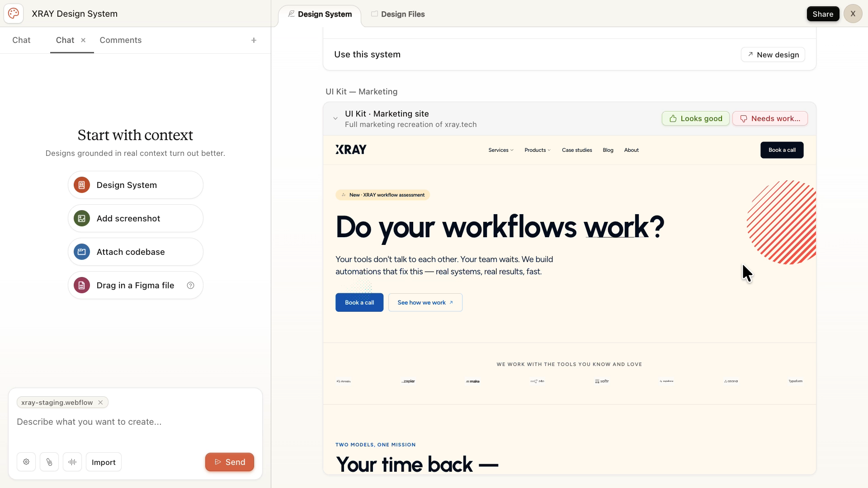
Task: Open the Products dropdown menu
Action: 537,150
